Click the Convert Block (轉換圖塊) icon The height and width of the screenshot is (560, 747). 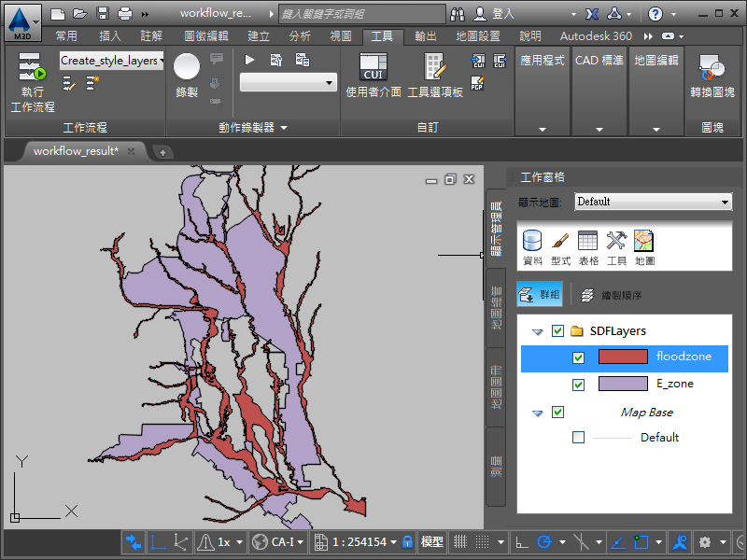(712, 68)
